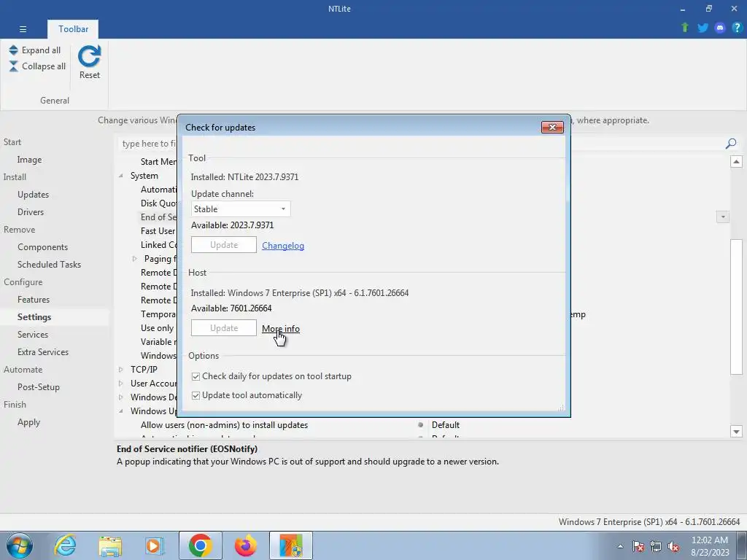Image resolution: width=747 pixels, height=560 pixels.
Task: Show hidden tray icons arrow
Action: tap(620, 546)
